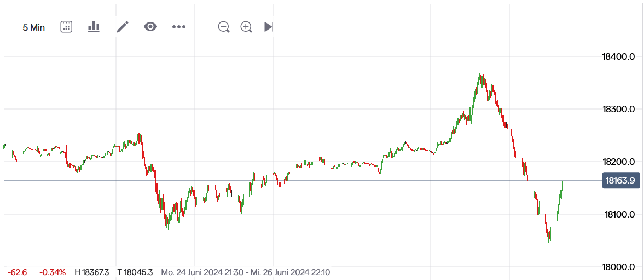Open the calendar date range picker

(x=66, y=26)
